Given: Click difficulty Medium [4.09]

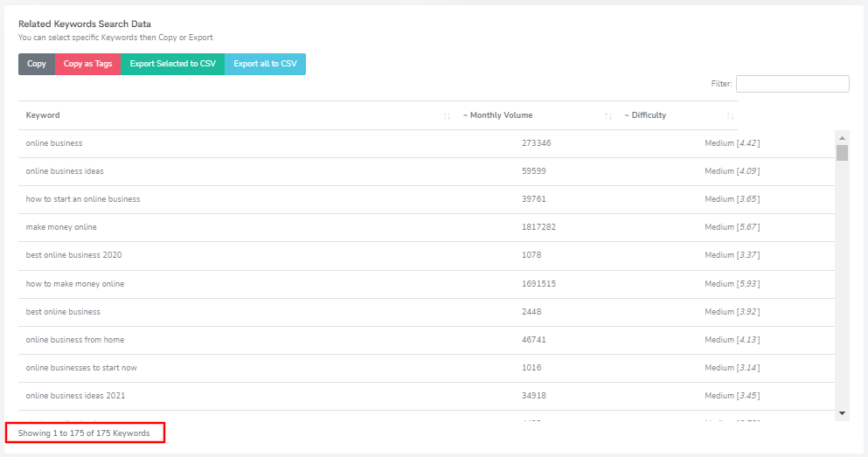Looking at the screenshot, I should point(733,171).
